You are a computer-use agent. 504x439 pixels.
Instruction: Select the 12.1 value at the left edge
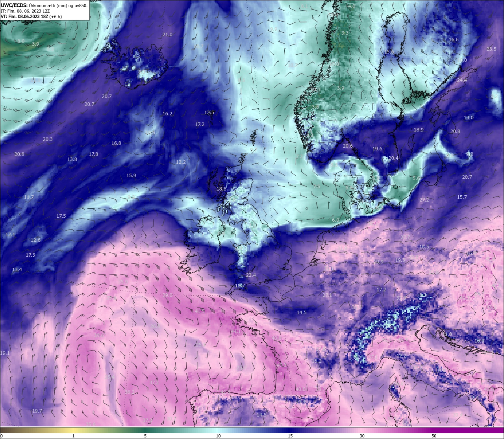tap(10, 235)
